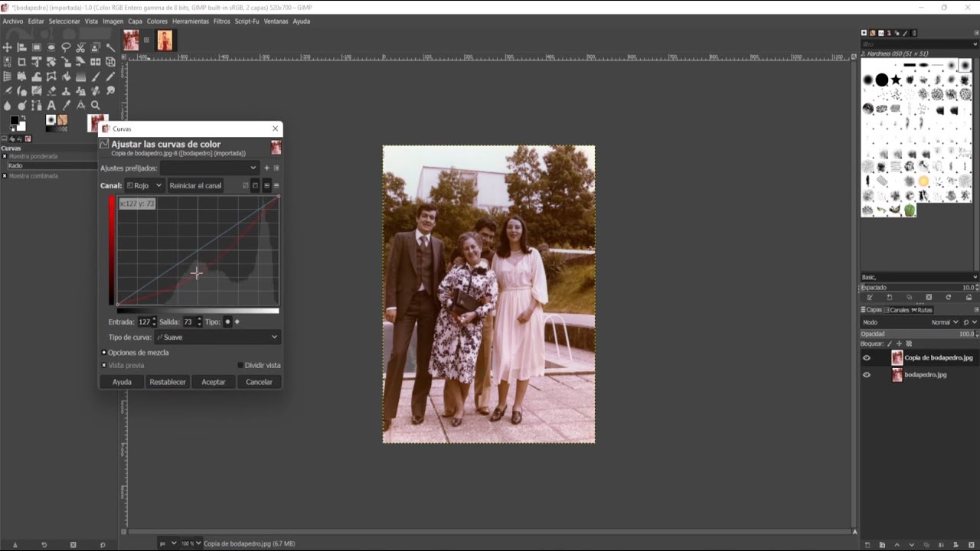Select the Smudge tool
Screen dimensions: 980x551
(110, 91)
